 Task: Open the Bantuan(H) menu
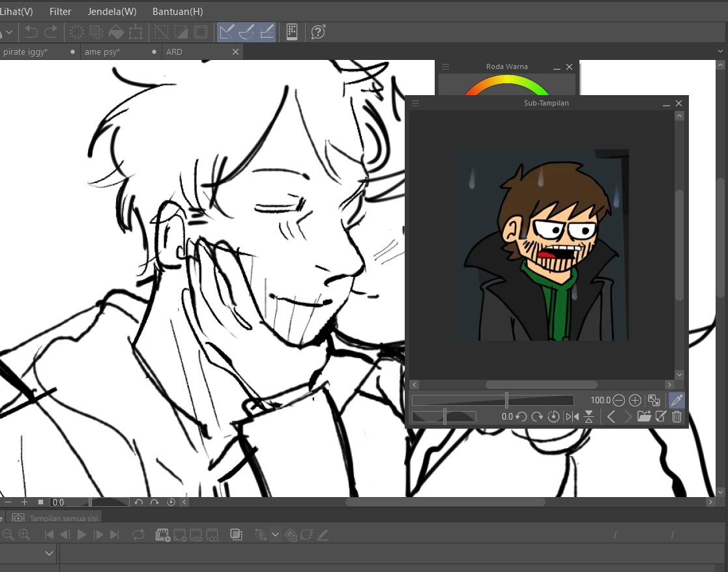point(178,12)
